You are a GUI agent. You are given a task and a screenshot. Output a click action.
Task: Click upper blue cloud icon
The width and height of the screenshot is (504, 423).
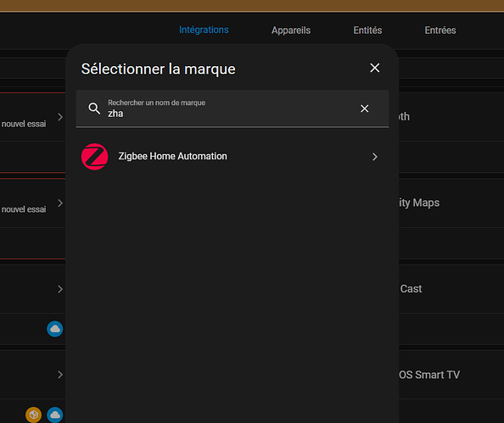(55, 329)
